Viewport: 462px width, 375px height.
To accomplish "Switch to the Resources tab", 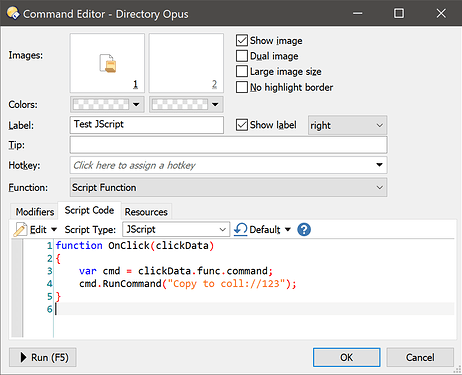I will tap(146, 212).
